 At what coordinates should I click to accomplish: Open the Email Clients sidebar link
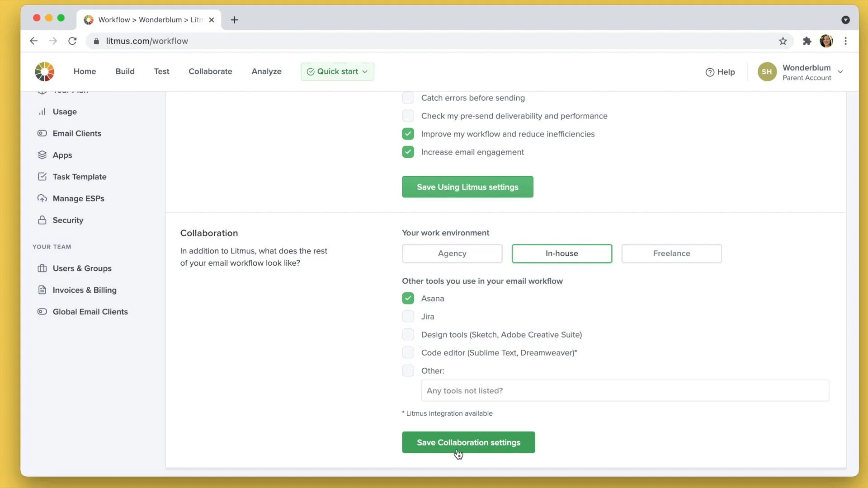77,133
